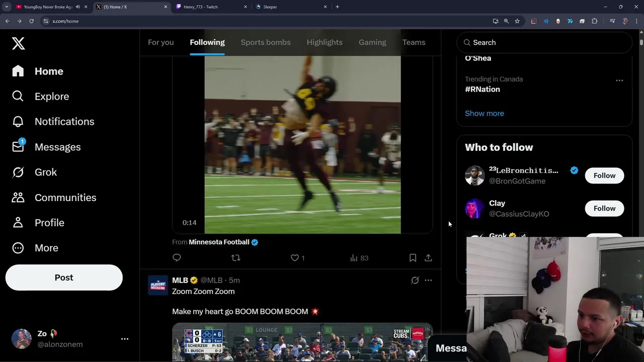Open the Zo account profile picture
The height and width of the screenshot is (362, 644).
click(22, 339)
